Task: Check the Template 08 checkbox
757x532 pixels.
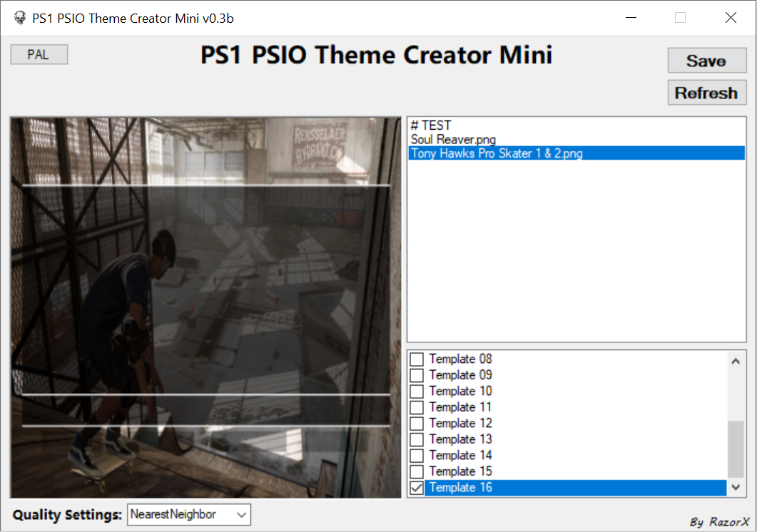Action: [417, 359]
